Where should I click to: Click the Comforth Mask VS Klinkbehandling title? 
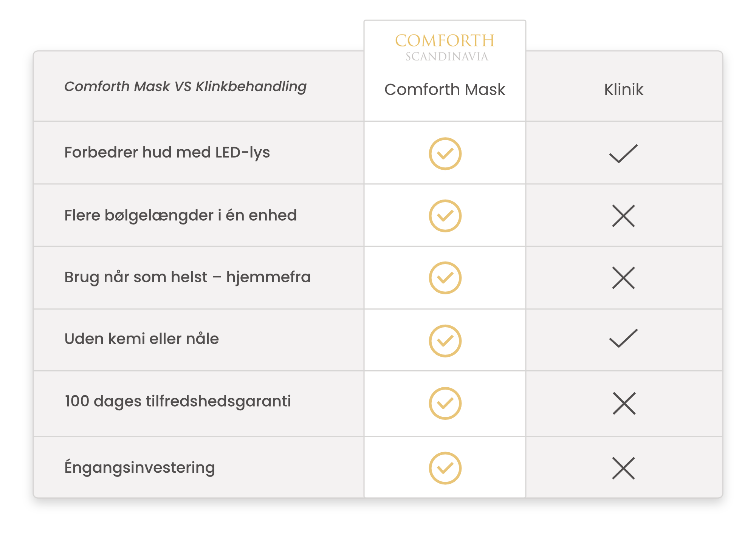tap(185, 87)
